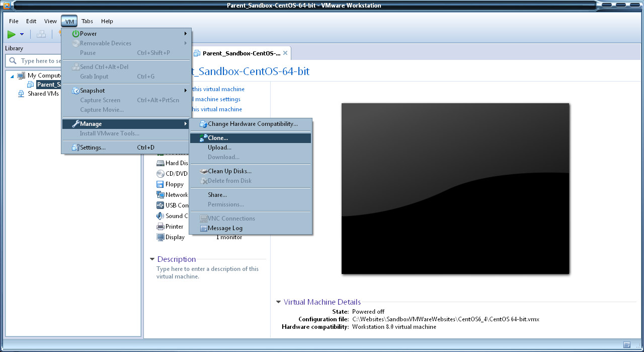
Task: Click the VM page title heading
Action: [x=250, y=72]
